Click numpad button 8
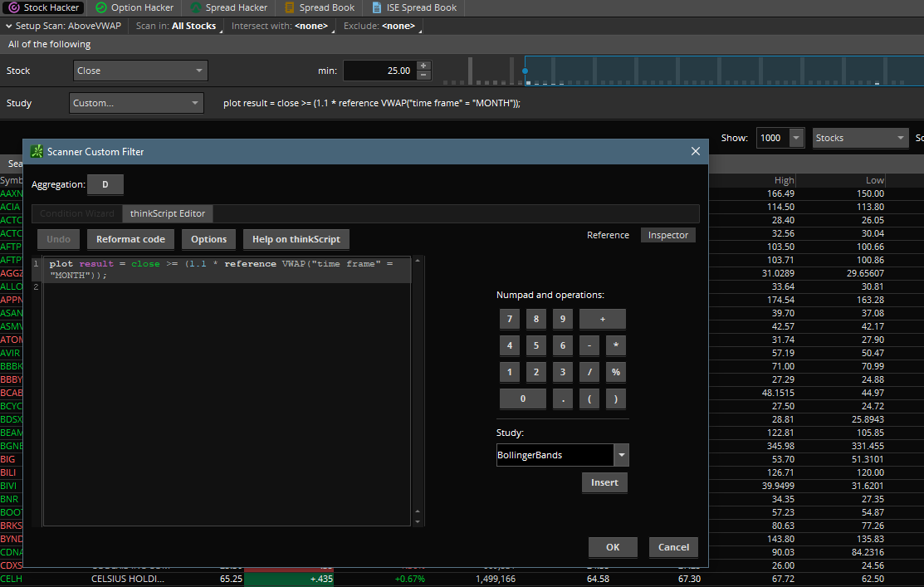Viewport: 924px width, 587px height. 536,319
